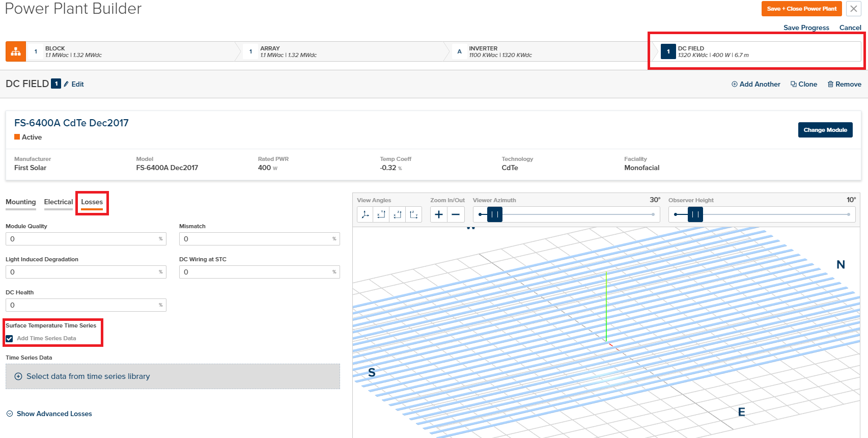Click the orange plant hierarchy icon
The width and height of the screenshot is (868, 438).
pos(16,51)
